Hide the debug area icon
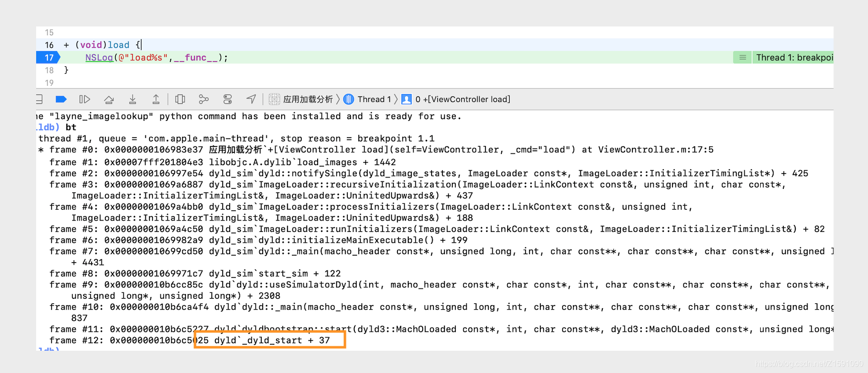This screenshot has width=868, height=373. 39,99
